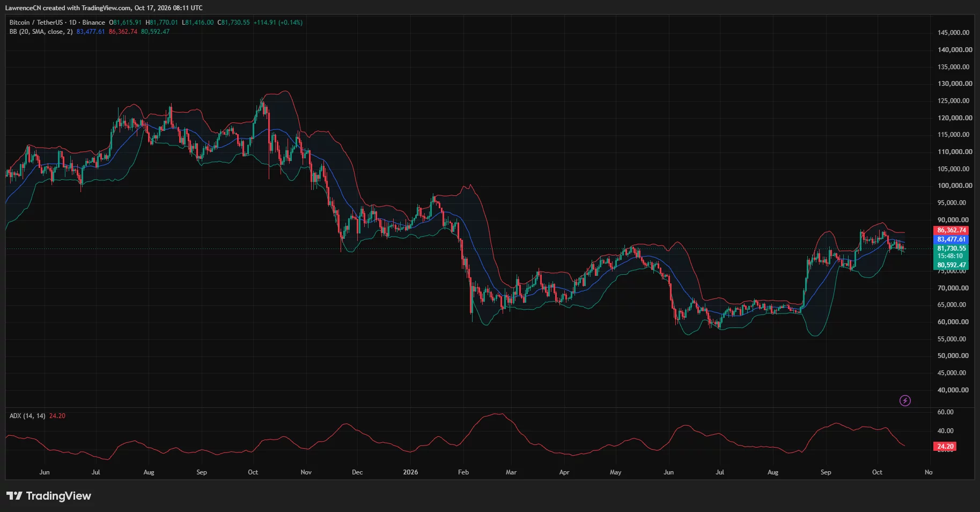Screen dimensions: 980x512
Task: Click the purple lightning bolt icon
Action: point(905,401)
